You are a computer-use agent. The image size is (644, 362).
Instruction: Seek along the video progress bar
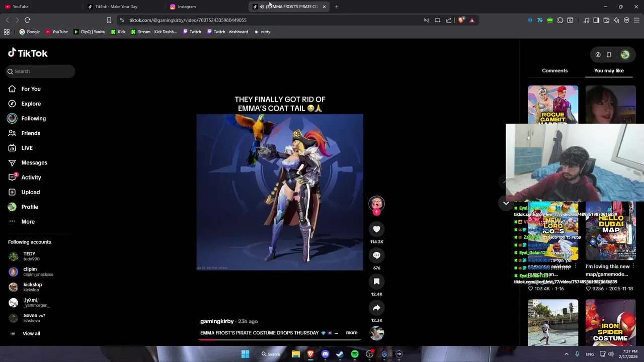[x=280, y=339]
